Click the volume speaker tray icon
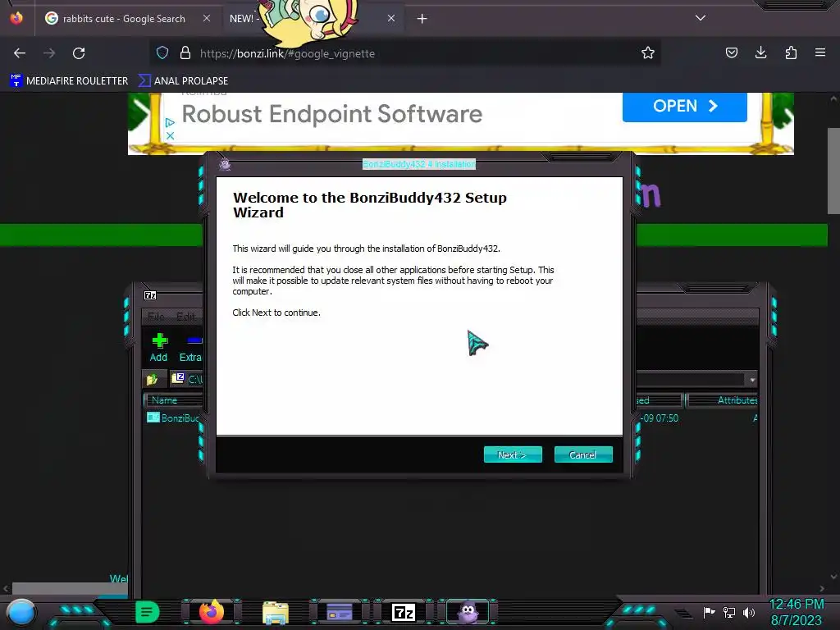Viewport: 840px width, 630px height. (x=749, y=612)
